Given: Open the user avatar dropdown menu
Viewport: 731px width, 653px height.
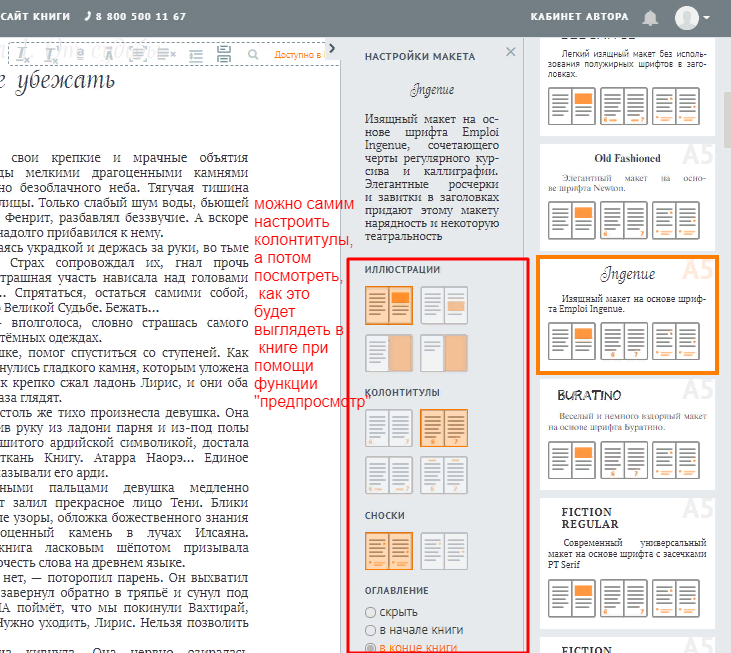Looking at the screenshot, I should tap(692, 17).
